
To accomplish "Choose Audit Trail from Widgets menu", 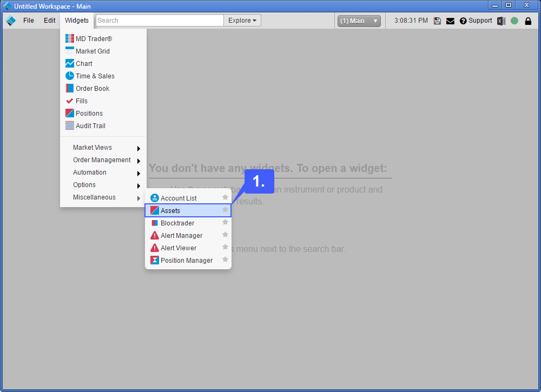I will click(103, 125).
